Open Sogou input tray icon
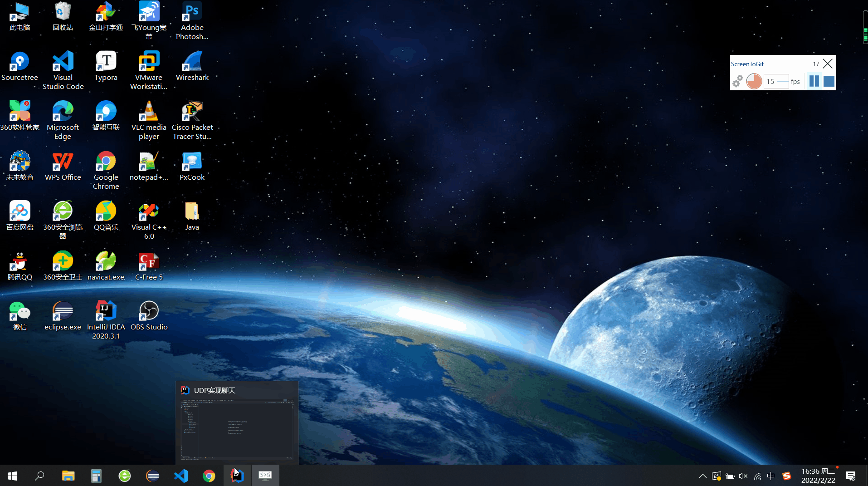This screenshot has width=868, height=486. click(787, 476)
